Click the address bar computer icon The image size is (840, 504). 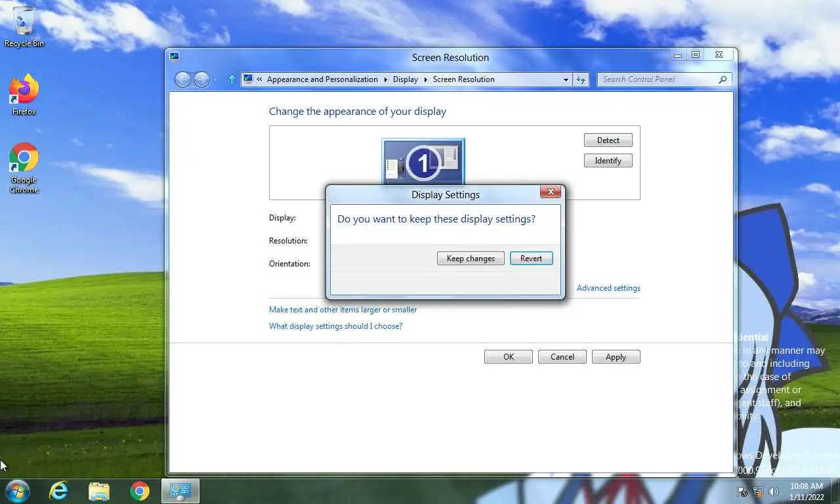point(248,79)
